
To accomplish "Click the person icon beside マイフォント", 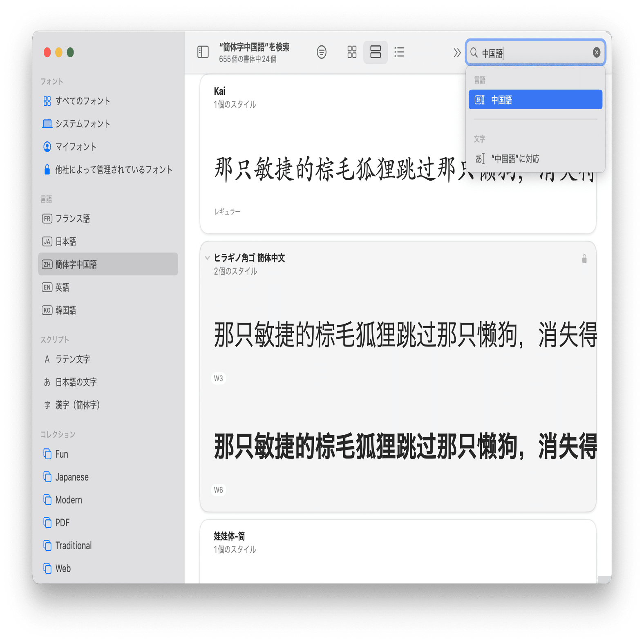I will (47, 147).
